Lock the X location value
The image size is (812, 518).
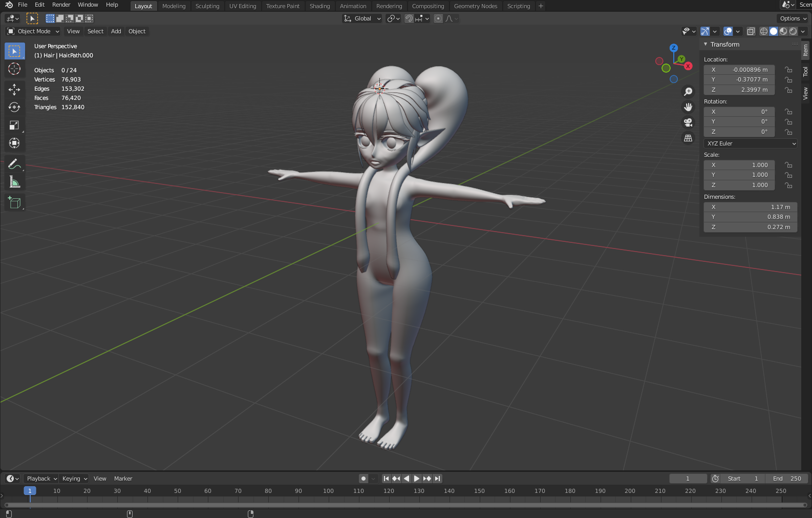point(788,70)
